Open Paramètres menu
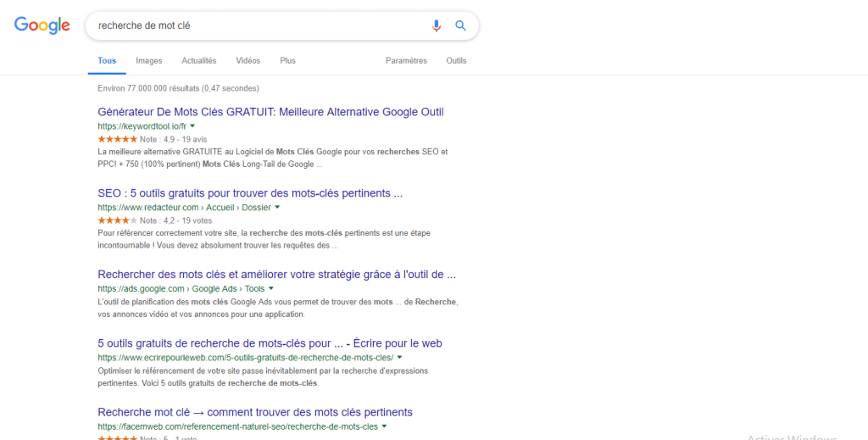The height and width of the screenshot is (440, 868). pyautogui.click(x=406, y=61)
